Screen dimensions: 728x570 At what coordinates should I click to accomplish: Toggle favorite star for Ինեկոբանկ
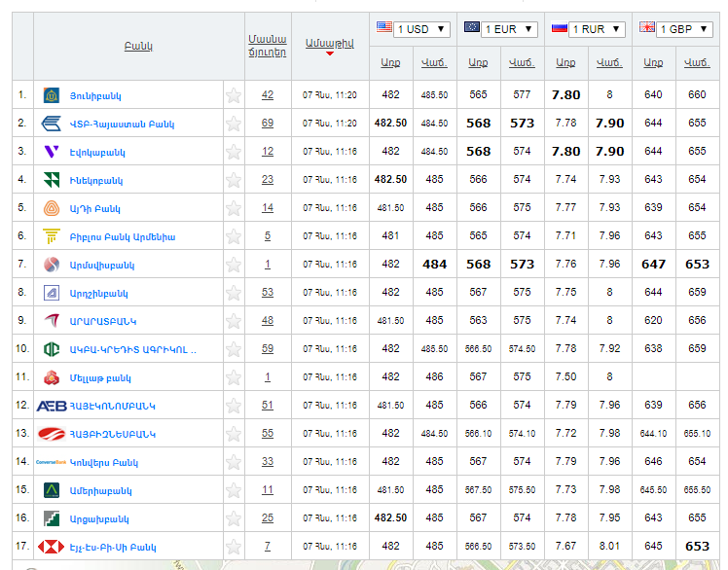point(234,180)
